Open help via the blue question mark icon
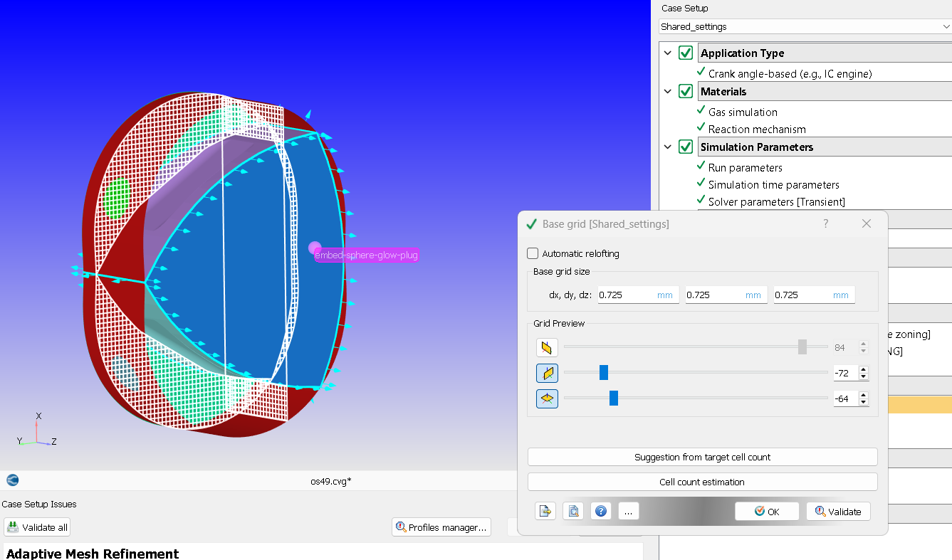Viewport: 952px width, 560px height. 601,511
